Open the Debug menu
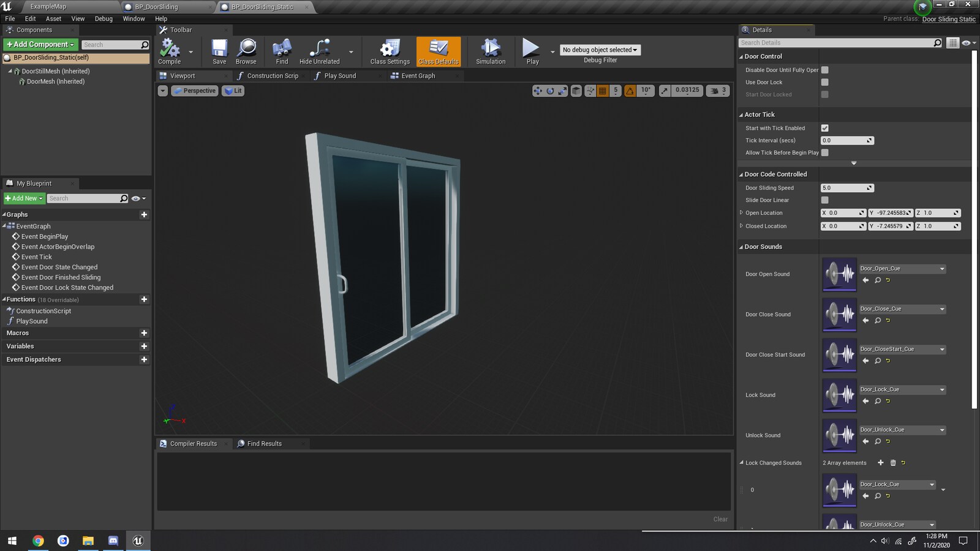This screenshot has width=980, height=551. (x=103, y=18)
